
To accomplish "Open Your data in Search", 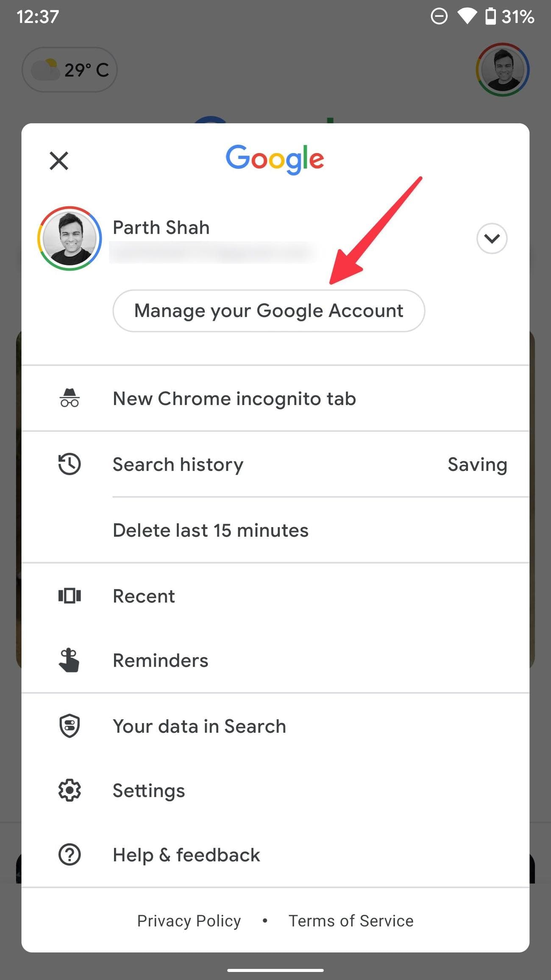I will 275,726.
